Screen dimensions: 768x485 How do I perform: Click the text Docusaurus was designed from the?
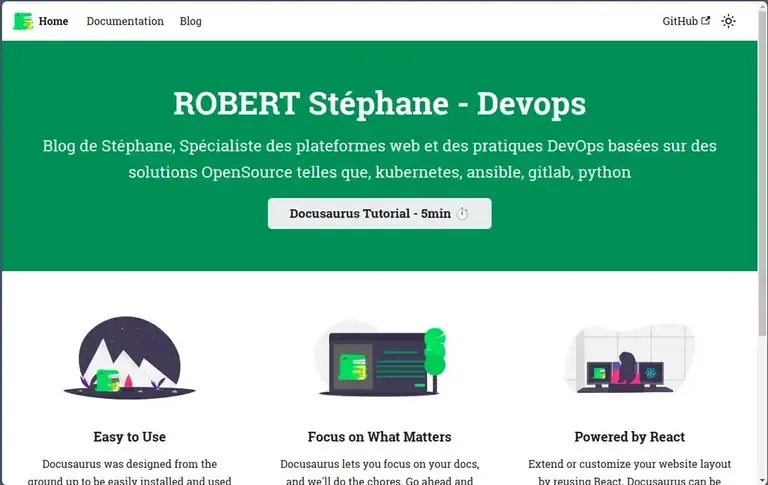coord(130,463)
